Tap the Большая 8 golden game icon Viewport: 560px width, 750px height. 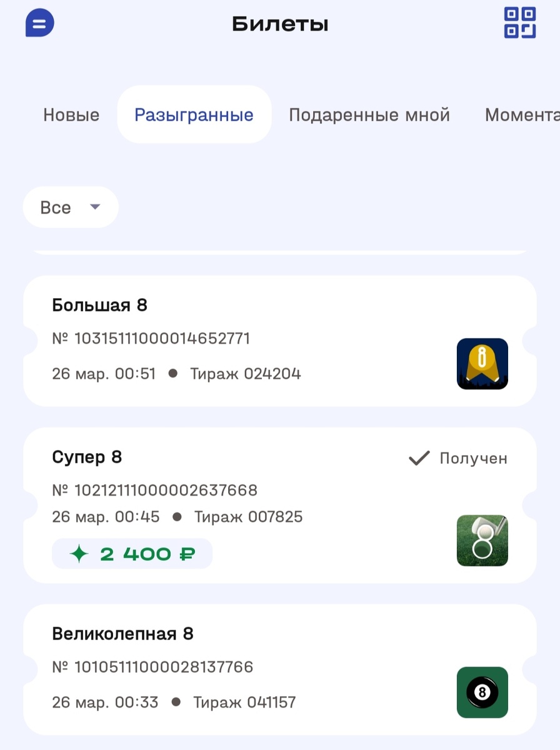(x=482, y=364)
